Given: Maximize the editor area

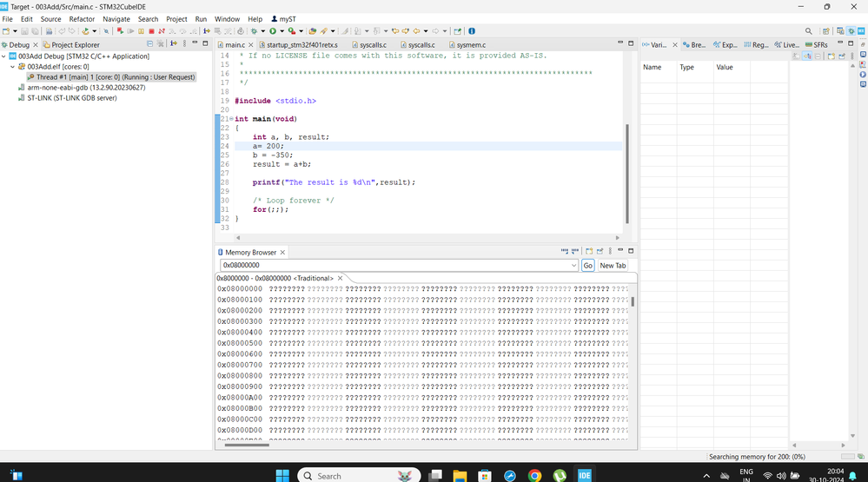Looking at the screenshot, I should coord(631,43).
